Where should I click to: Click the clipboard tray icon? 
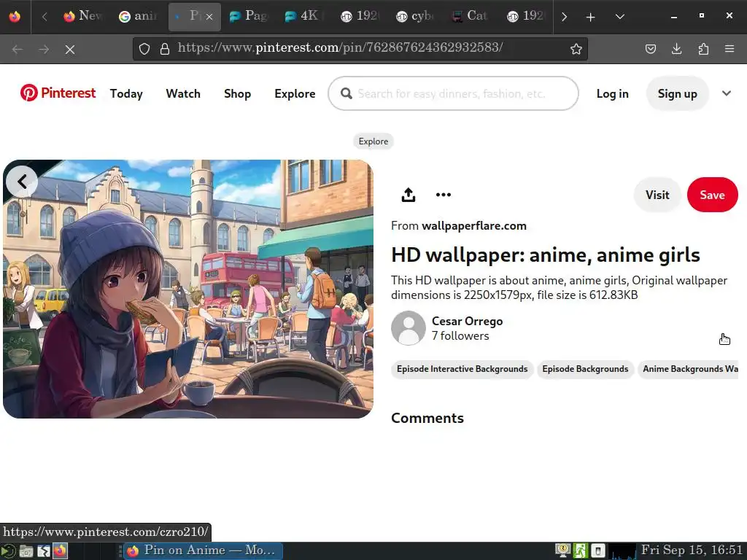pyautogui.click(x=598, y=551)
